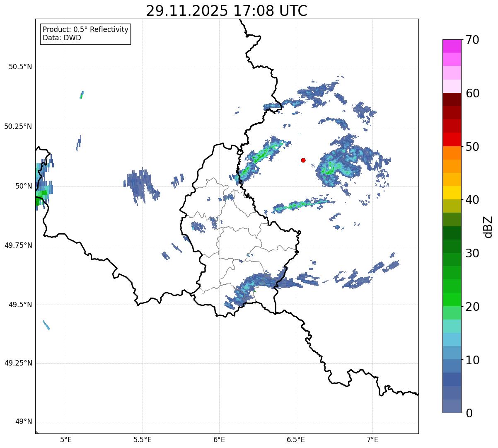Click the colorbar tick label 20
This screenshot has height=448, width=498.
coord(472,307)
